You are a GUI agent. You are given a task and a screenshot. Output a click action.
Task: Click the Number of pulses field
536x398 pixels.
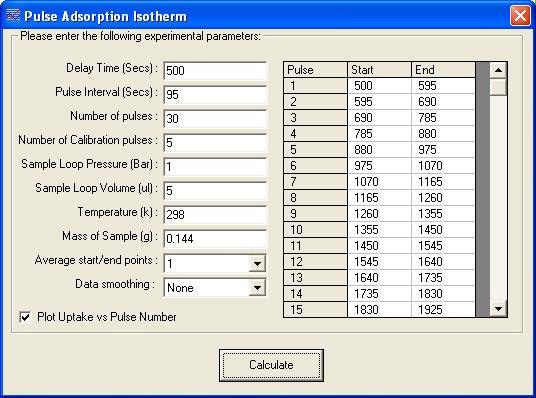click(215, 118)
